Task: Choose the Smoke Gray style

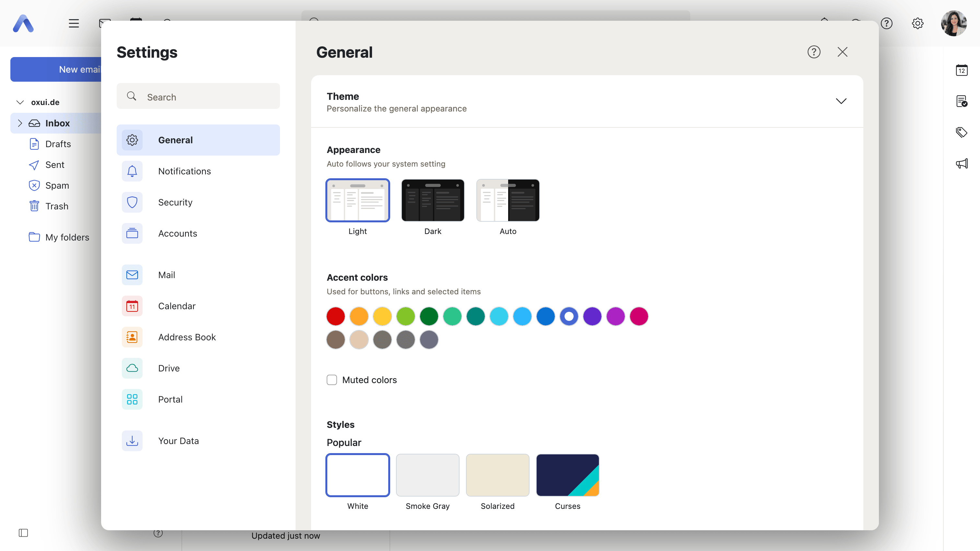Action: click(x=427, y=475)
